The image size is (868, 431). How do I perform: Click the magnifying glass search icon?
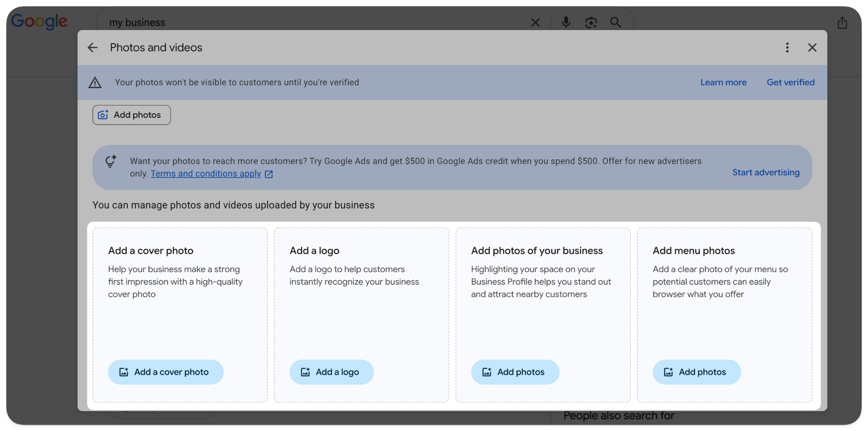pyautogui.click(x=615, y=22)
